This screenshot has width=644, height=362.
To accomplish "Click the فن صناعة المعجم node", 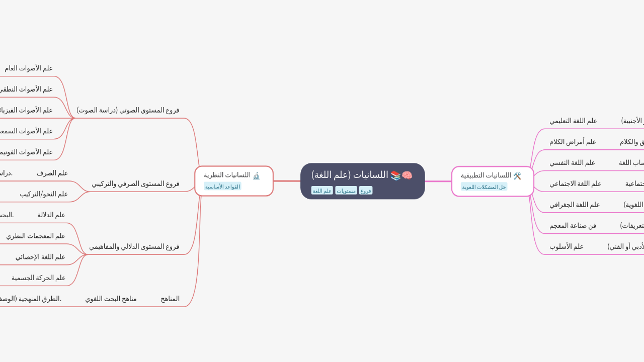I will 573,225.
